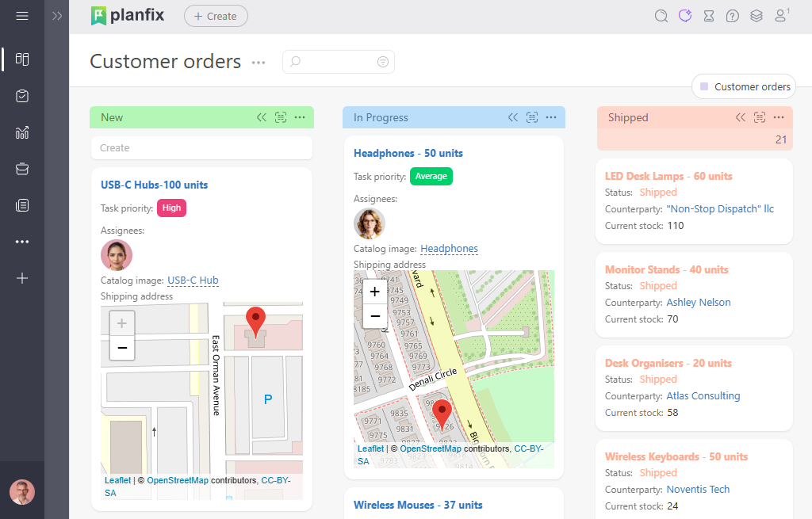Open Ashley Nelson counterparty link
The width and height of the screenshot is (812, 519).
click(699, 302)
